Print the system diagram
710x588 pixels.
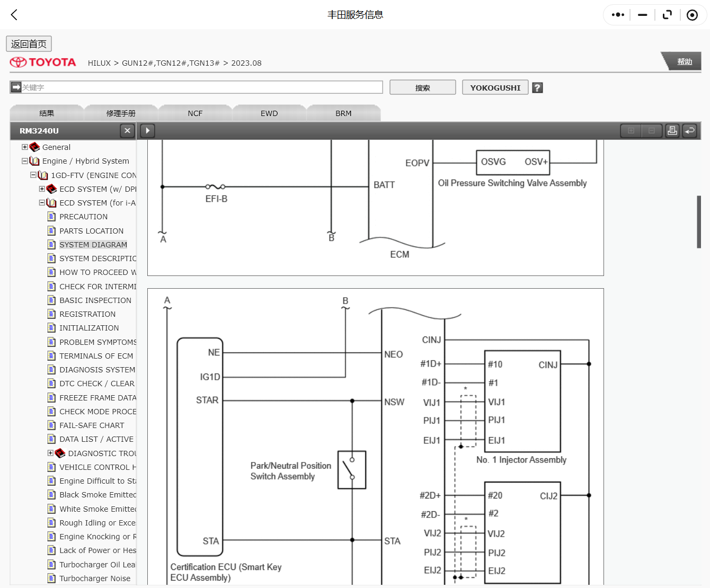click(x=672, y=130)
